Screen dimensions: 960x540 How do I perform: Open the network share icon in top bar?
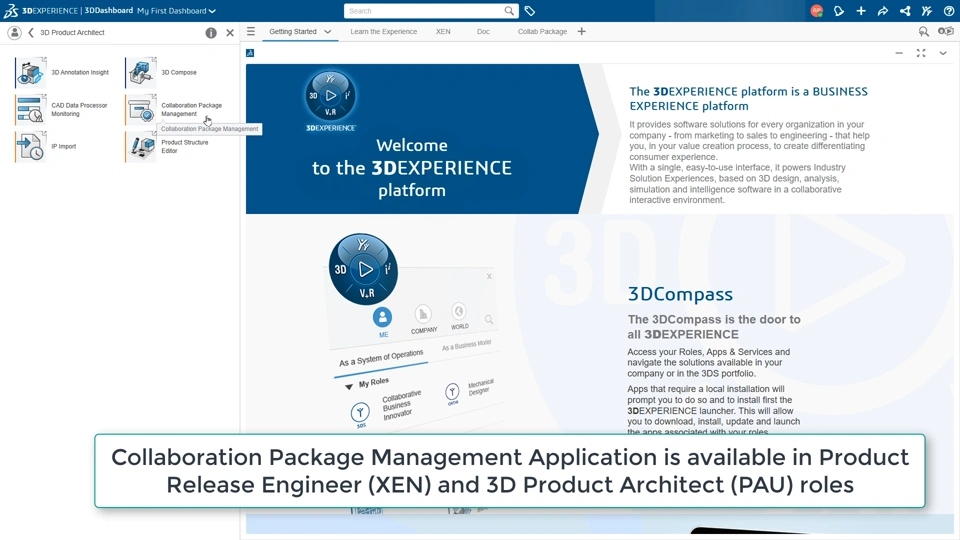click(x=905, y=11)
